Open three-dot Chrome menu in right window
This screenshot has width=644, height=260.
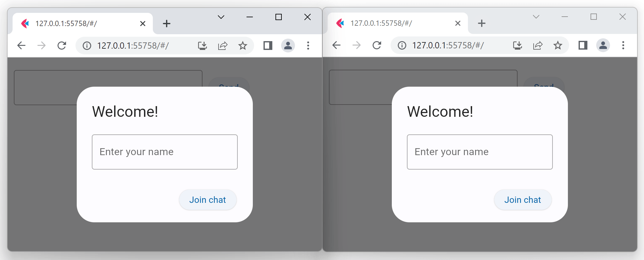pos(623,46)
